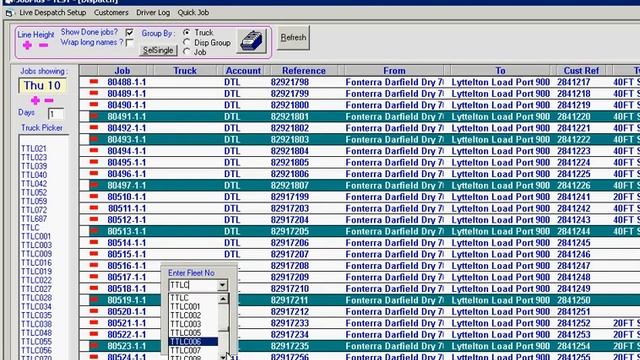Open the Quick Job menu
This screenshot has height=360, width=640.
[193, 13]
